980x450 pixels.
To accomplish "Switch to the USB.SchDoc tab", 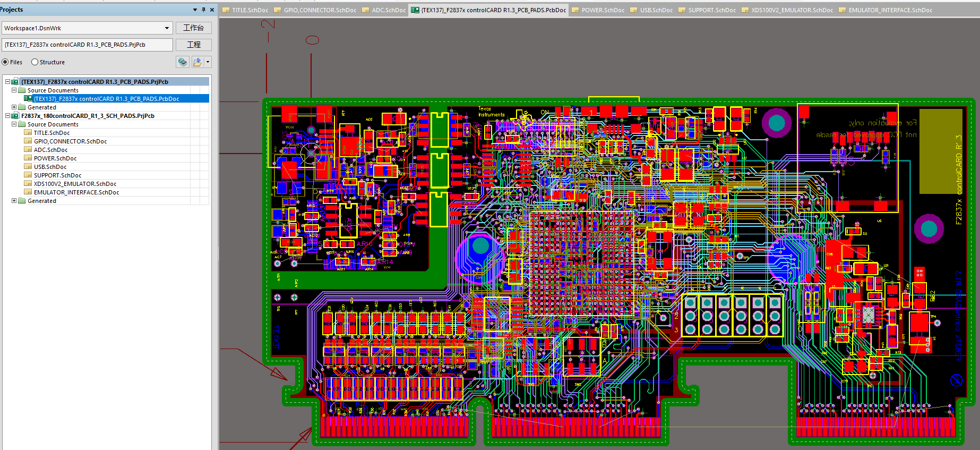I will pos(651,10).
